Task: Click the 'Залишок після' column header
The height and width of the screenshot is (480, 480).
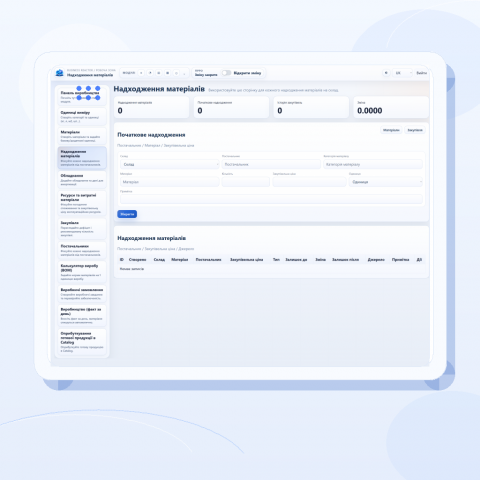Action: (x=346, y=260)
